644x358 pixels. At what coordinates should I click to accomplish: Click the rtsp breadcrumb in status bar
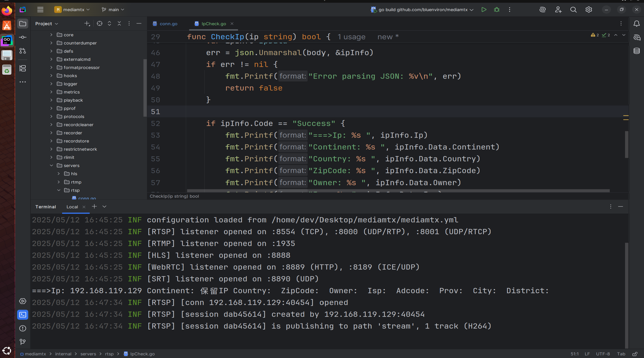coord(109,354)
